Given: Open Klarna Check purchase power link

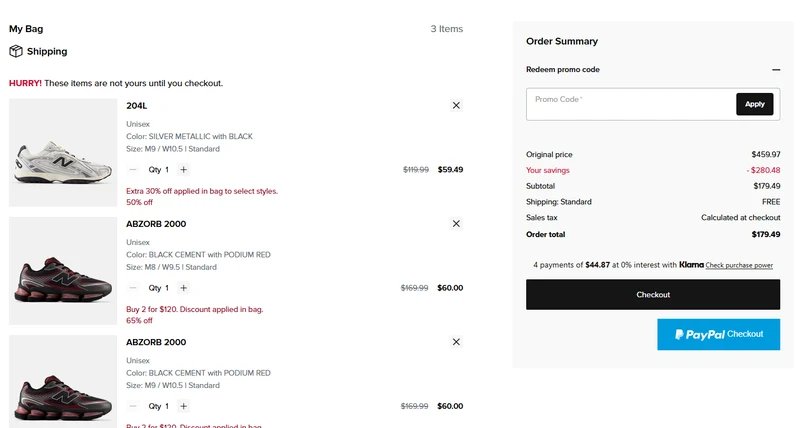Looking at the screenshot, I should [x=739, y=265].
